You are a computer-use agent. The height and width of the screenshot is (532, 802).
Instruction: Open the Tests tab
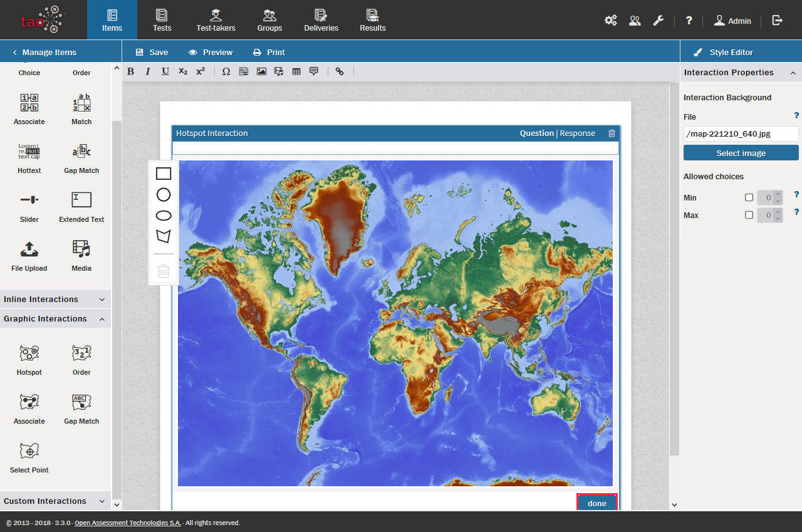point(162,20)
